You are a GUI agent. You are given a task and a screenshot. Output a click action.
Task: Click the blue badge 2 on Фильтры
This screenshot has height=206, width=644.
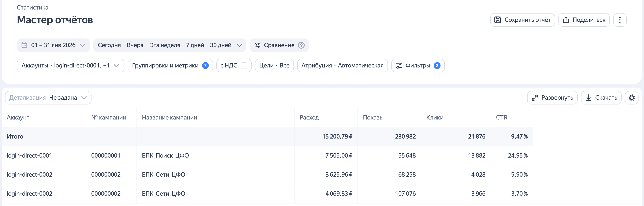click(437, 66)
